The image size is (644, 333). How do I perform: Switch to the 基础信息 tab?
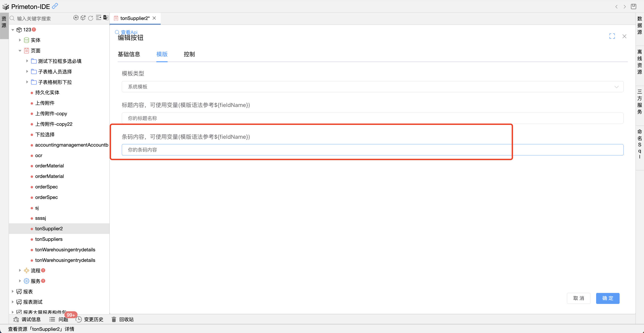click(129, 54)
